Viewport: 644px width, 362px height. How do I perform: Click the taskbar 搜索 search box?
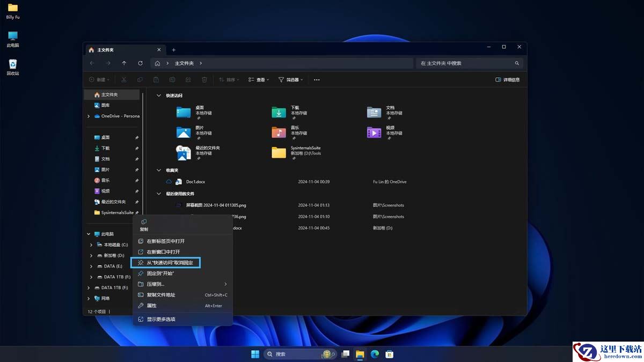(x=299, y=354)
